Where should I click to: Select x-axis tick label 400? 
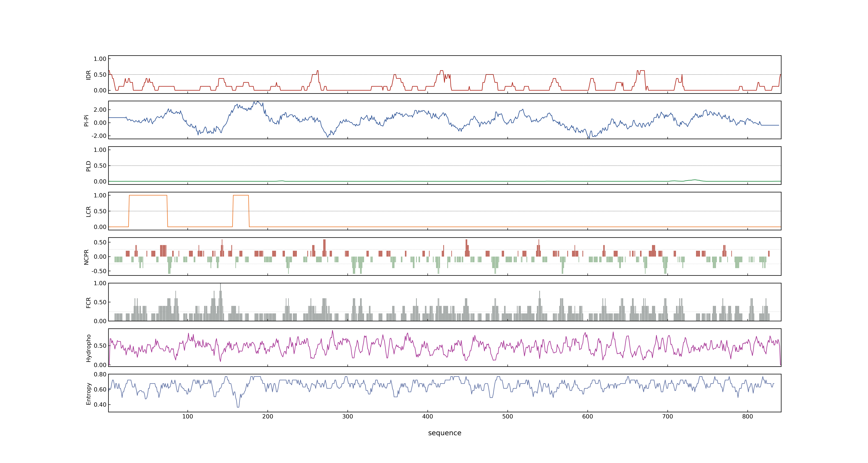click(428, 416)
